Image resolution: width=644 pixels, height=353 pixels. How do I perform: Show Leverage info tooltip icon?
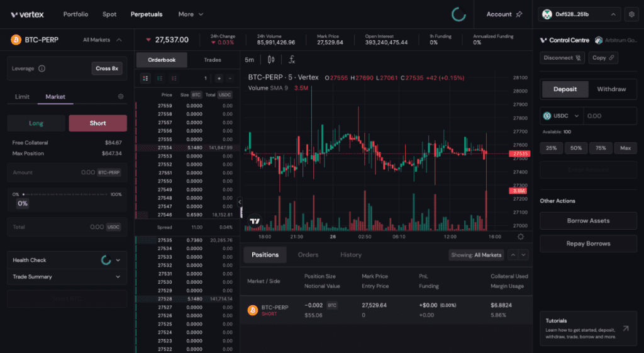[42, 69]
